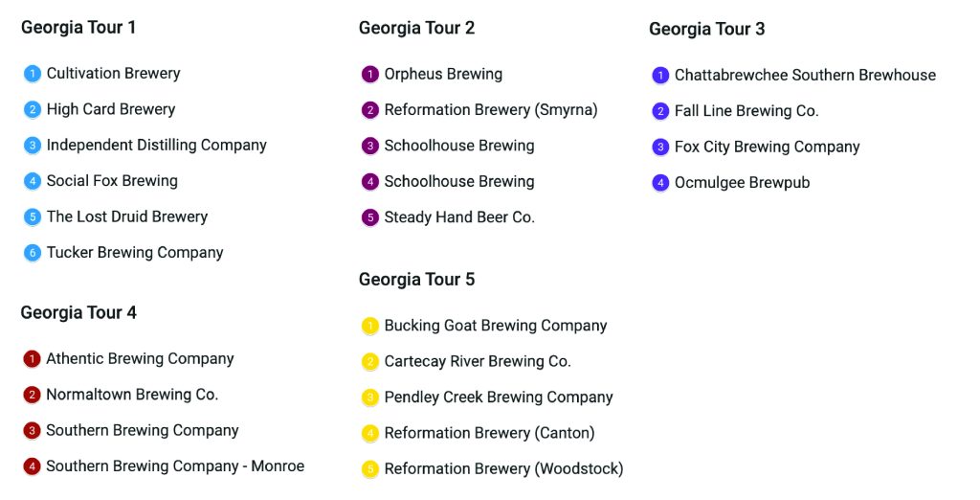Click purple marker 5 beside Steady Hand Beer Co.
The width and height of the screenshot is (980, 500).
click(x=370, y=217)
